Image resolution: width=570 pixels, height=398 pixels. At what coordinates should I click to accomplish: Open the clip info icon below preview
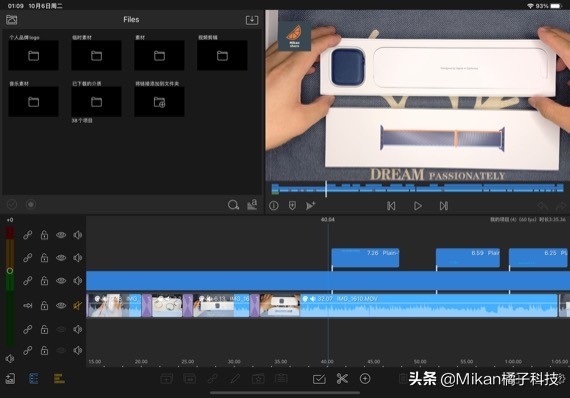274,206
